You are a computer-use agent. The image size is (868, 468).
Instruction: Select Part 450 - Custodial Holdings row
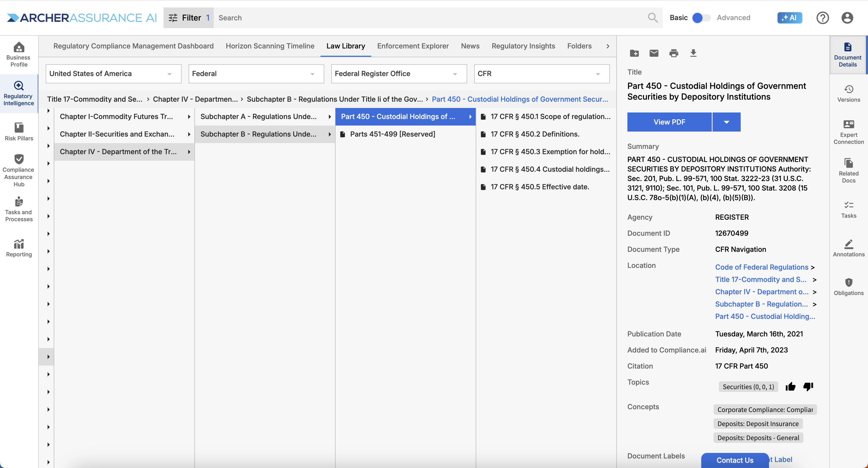pos(405,116)
